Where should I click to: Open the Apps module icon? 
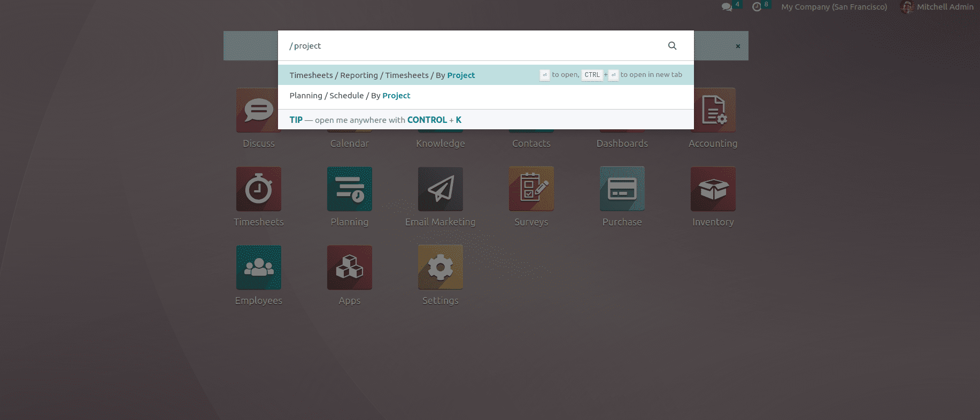pyautogui.click(x=350, y=267)
